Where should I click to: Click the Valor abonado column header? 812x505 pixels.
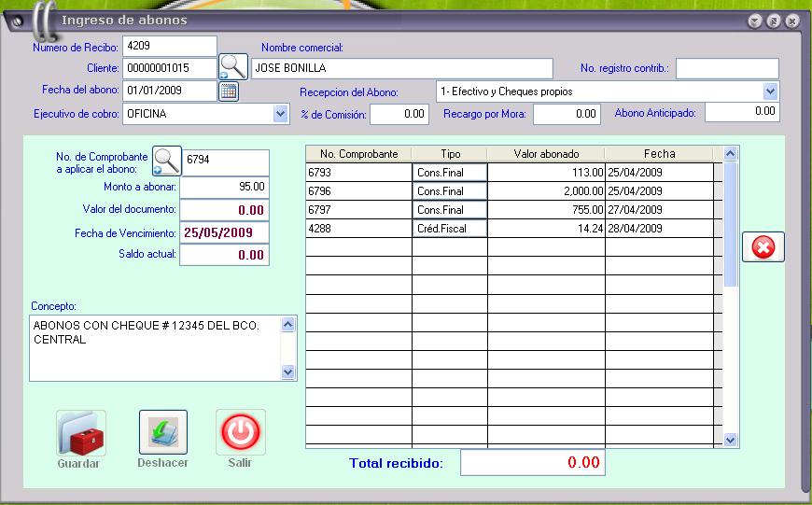pyautogui.click(x=546, y=154)
